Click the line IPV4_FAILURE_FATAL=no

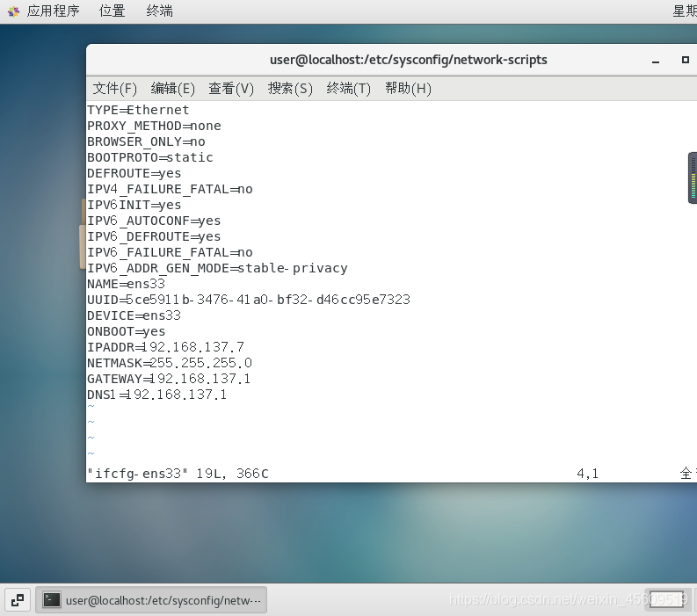[x=170, y=189]
